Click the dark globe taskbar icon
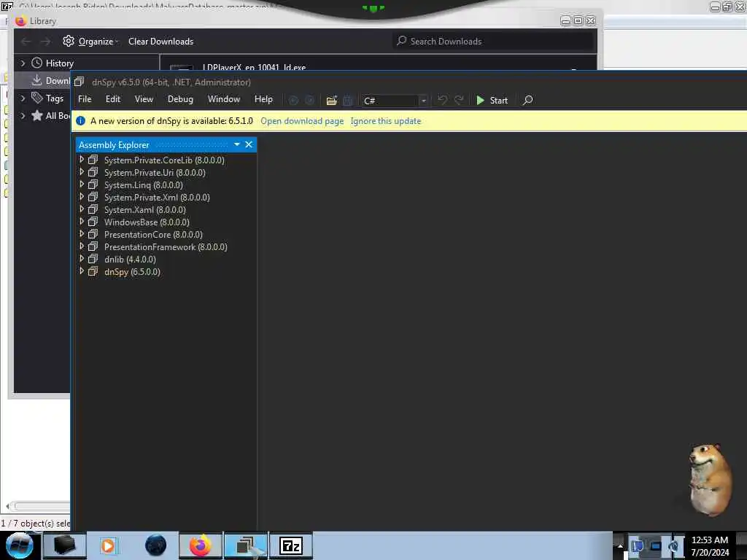Image resolution: width=747 pixels, height=560 pixels. (x=156, y=545)
